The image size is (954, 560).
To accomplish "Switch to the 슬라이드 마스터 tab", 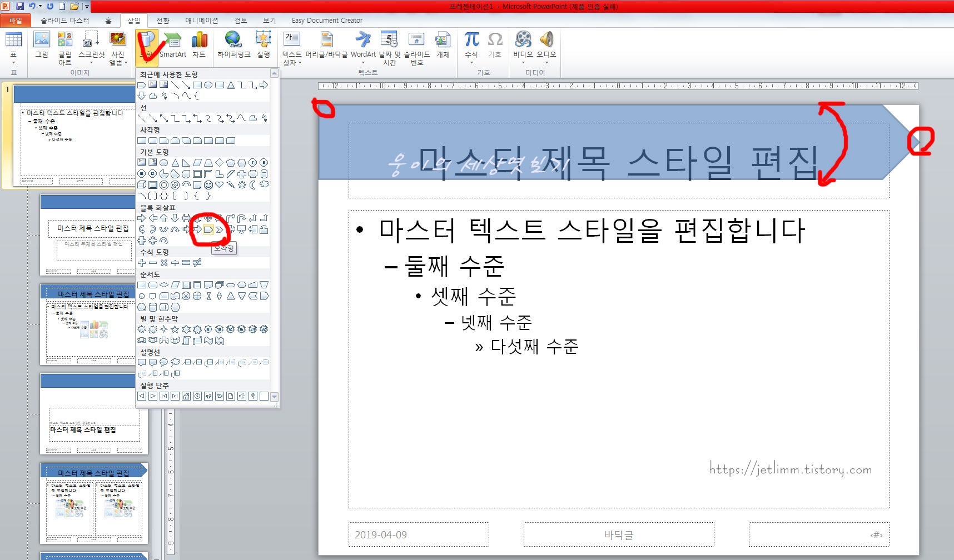I will pyautogui.click(x=64, y=21).
